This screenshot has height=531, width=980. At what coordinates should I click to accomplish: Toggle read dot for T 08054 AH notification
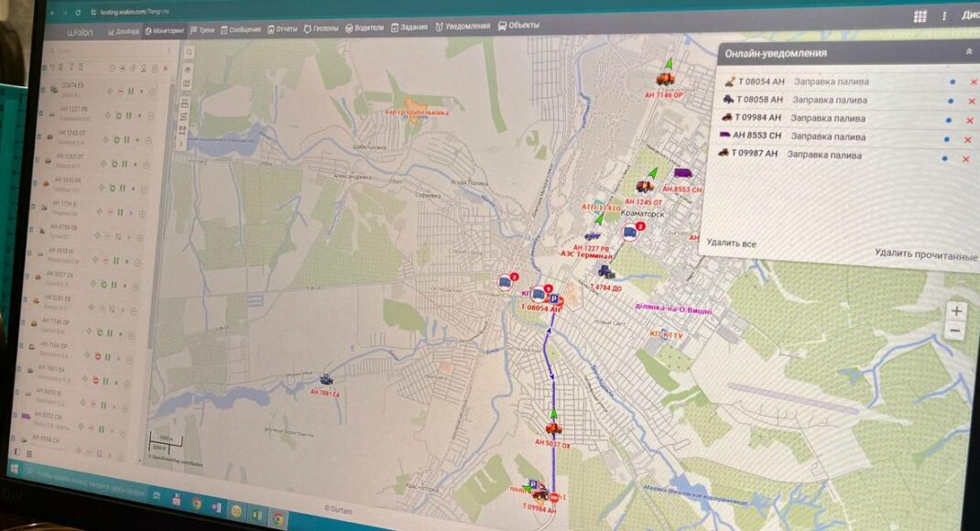point(952,81)
